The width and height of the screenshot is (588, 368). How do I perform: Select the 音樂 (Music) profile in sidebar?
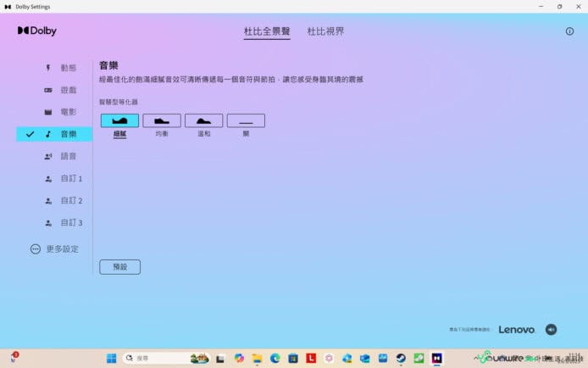[x=54, y=134]
